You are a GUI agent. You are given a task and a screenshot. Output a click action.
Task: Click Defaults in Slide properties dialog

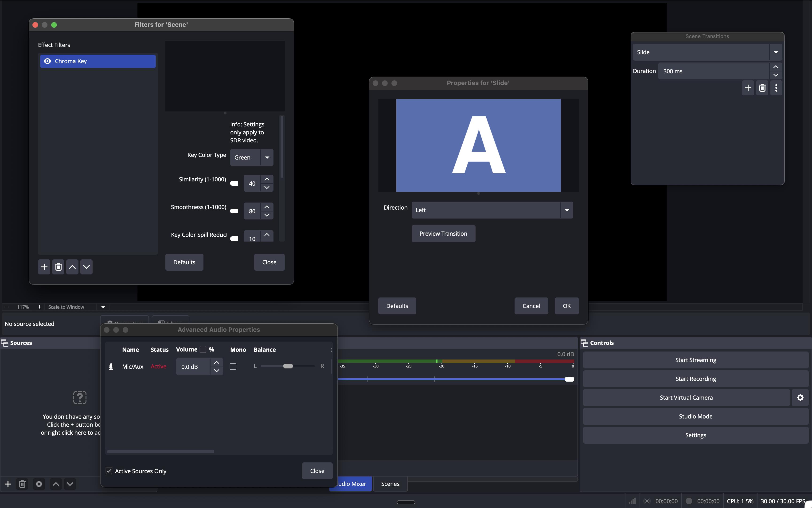pos(397,306)
